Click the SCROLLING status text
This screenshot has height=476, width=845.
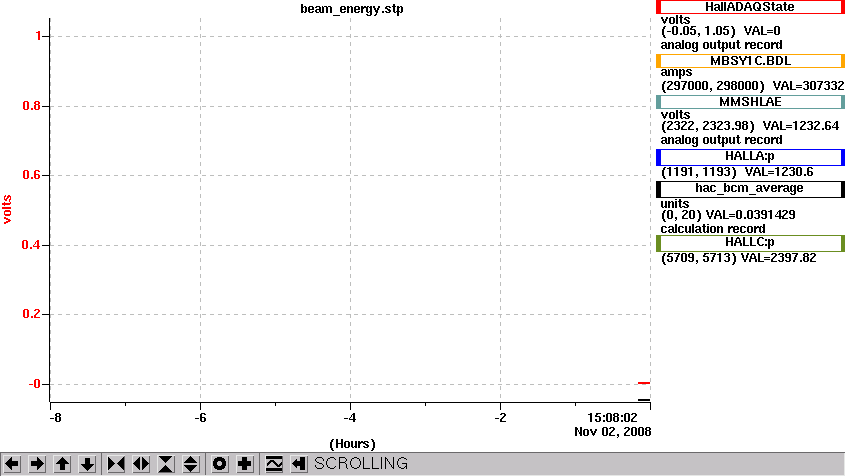point(361,464)
